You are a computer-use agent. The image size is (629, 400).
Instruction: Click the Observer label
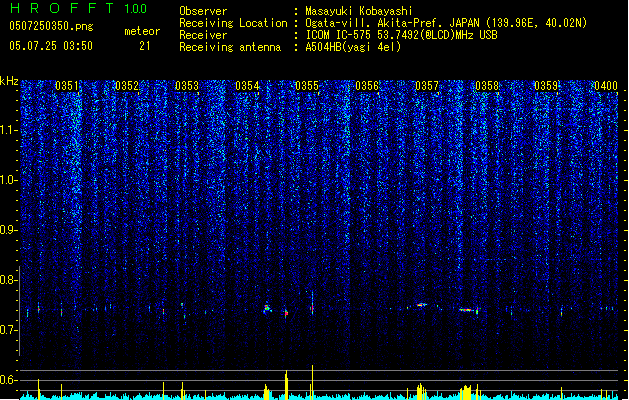(x=203, y=11)
